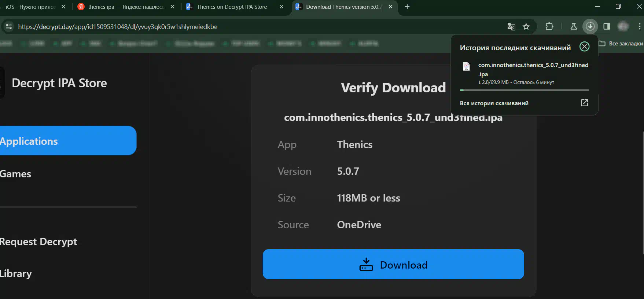Click the download progress bar in popup

click(x=525, y=90)
